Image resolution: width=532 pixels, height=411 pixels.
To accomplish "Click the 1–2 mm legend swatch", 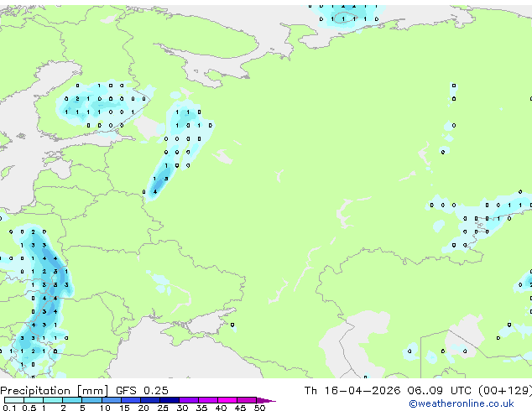I will [53, 400].
